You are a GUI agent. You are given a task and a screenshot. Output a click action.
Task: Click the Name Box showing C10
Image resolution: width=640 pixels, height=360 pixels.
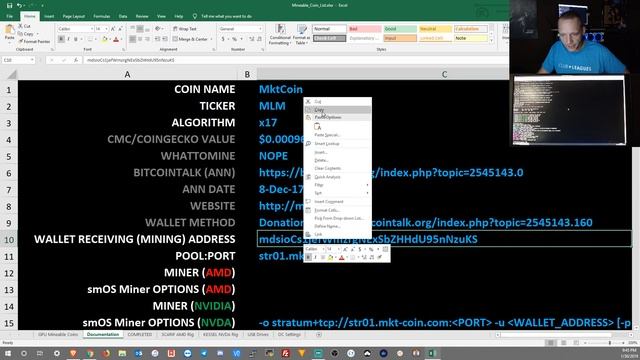18,60
